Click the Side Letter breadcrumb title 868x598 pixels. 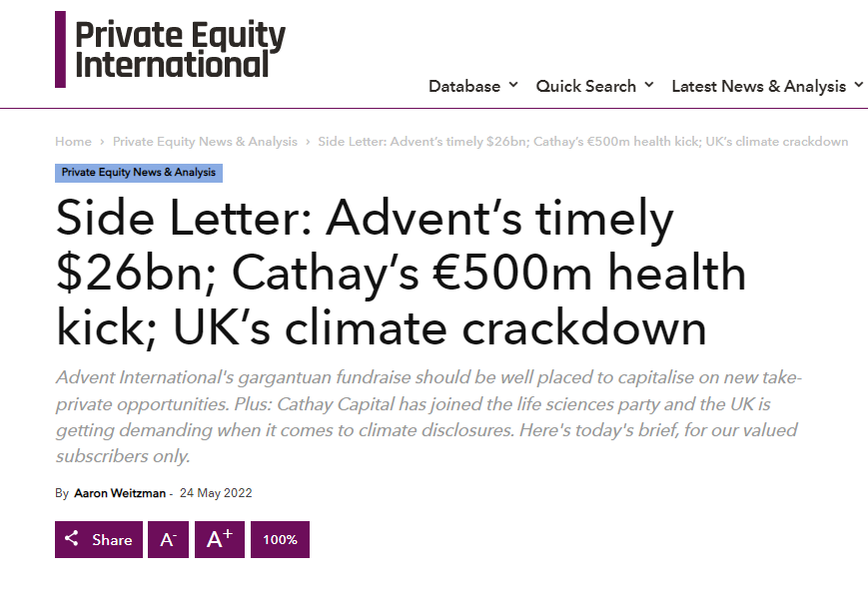tap(583, 142)
